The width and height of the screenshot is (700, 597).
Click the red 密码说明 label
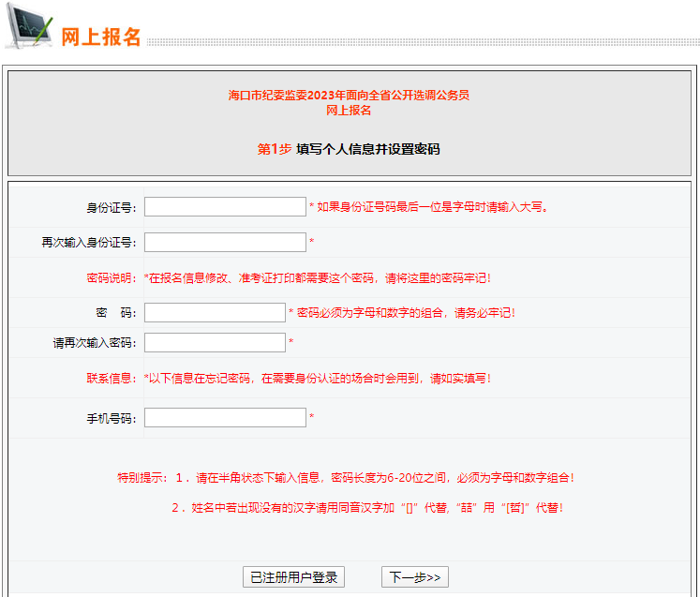(x=111, y=278)
